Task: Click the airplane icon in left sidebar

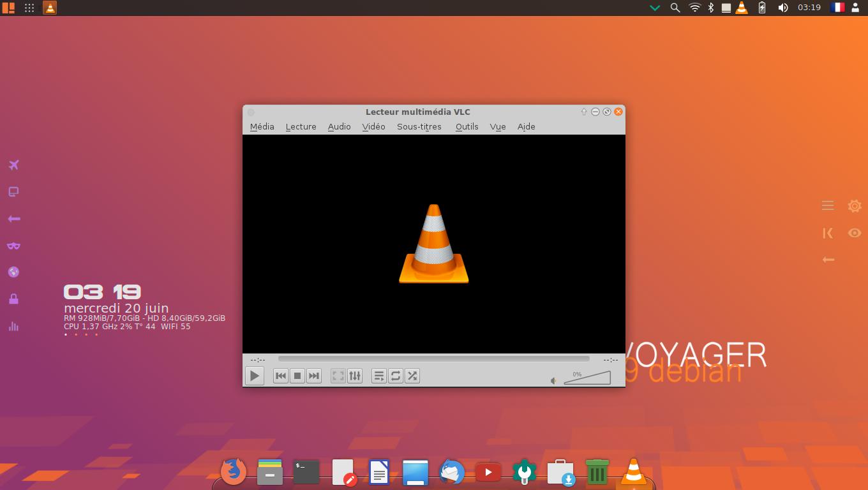Action: tap(13, 165)
